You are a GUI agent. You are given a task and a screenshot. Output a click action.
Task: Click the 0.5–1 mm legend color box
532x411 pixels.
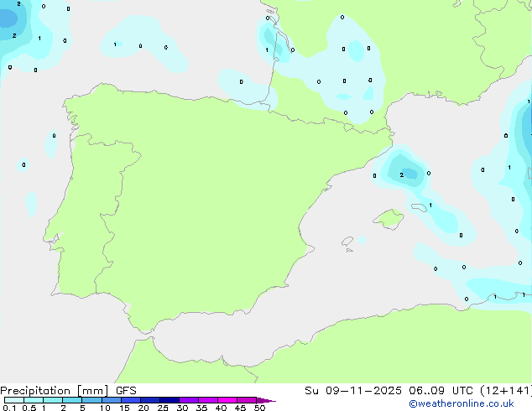pyautogui.click(x=34, y=400)
